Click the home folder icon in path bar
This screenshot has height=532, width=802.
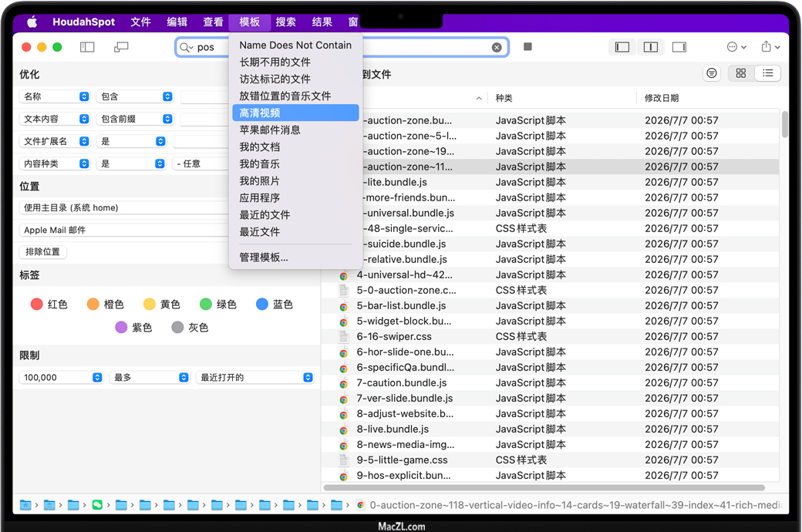(25, 505)
